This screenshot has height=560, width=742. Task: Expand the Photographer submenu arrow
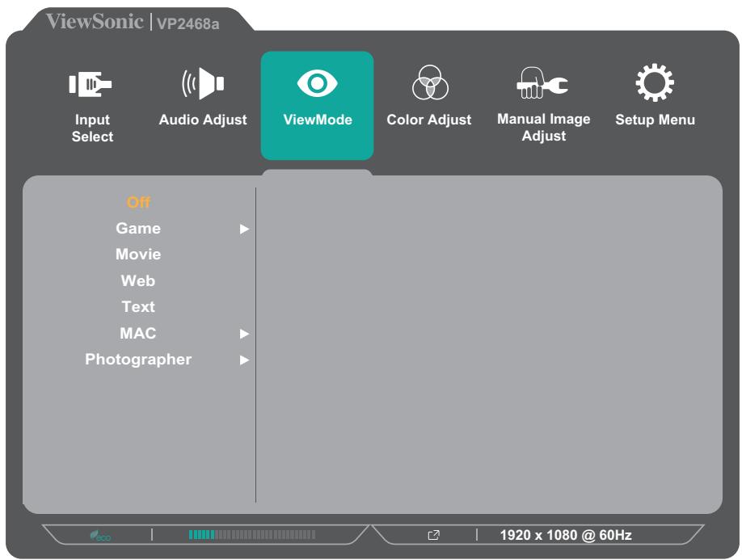click(244, 360)
